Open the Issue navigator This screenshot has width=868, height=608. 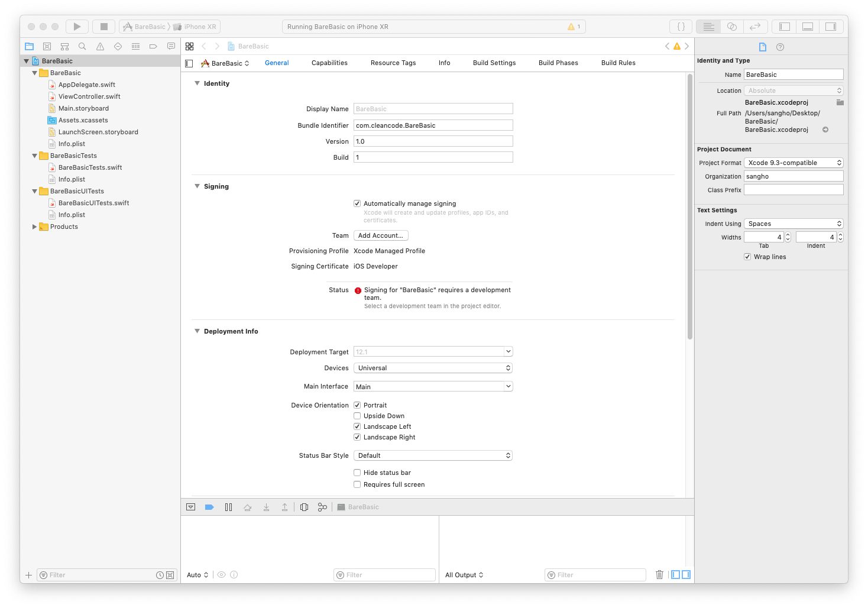(x=100, y=46)
